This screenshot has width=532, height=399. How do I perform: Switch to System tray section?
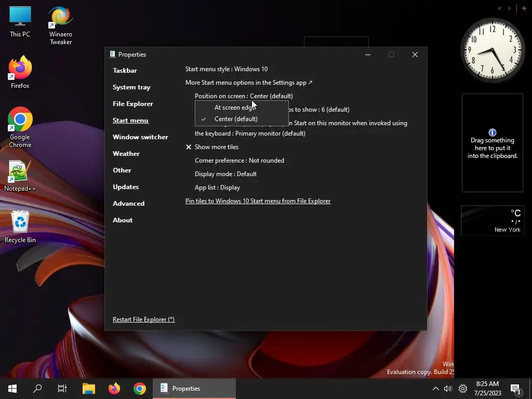pyautogui.click(x=131, y=87)
